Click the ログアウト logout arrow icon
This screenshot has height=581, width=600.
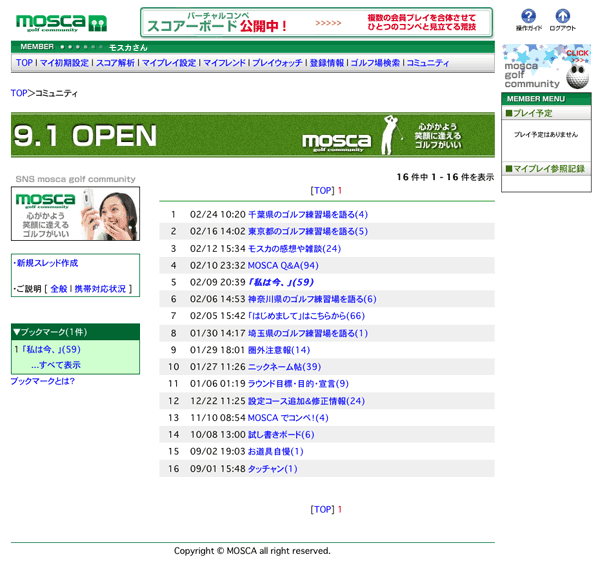(x=562, y=16)
